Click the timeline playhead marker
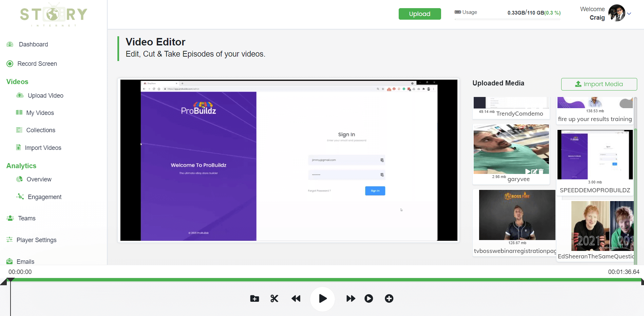 pyautogui.click(x=11, y=280)
